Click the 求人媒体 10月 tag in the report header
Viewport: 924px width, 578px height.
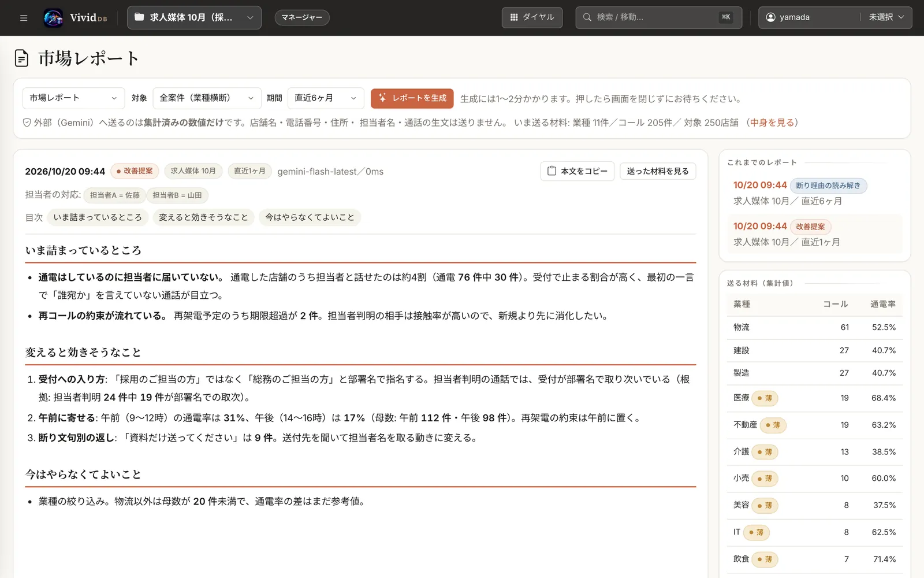[193, 171]
